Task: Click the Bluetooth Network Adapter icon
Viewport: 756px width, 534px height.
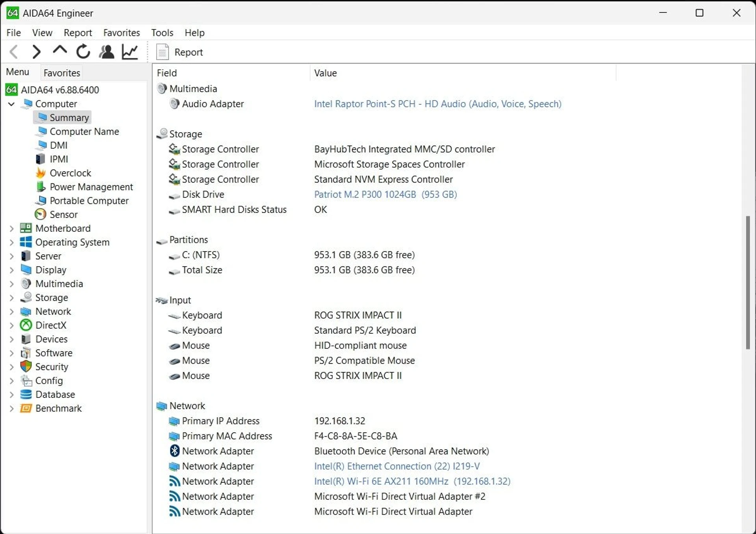Action: coord(174,451)
